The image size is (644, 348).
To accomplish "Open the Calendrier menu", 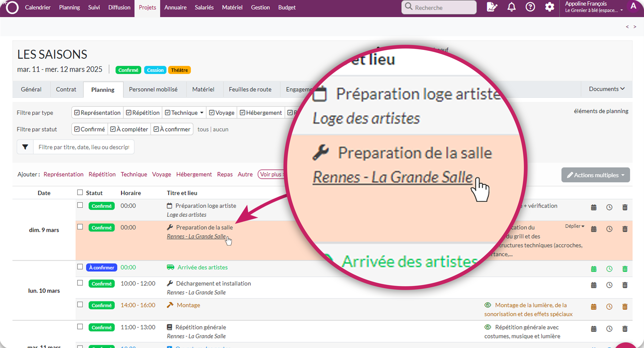I will coord(38,8).
